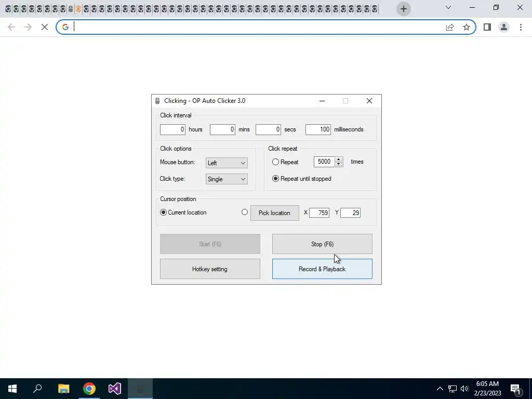This screenshot has height=399, width=532.
Task: Share this page icon in address bar
Action: (x=450, y=27)
